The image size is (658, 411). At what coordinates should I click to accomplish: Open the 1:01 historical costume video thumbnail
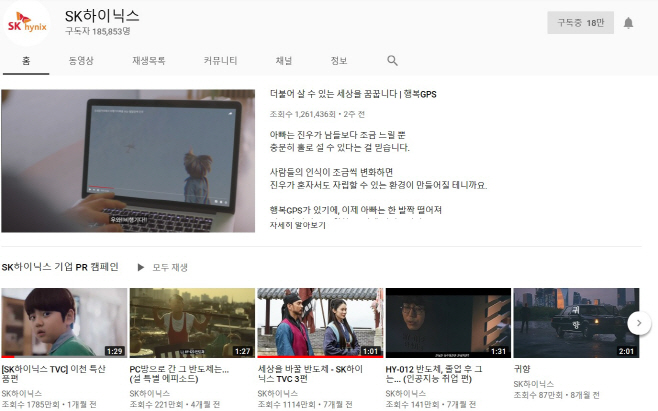[320, 323]
